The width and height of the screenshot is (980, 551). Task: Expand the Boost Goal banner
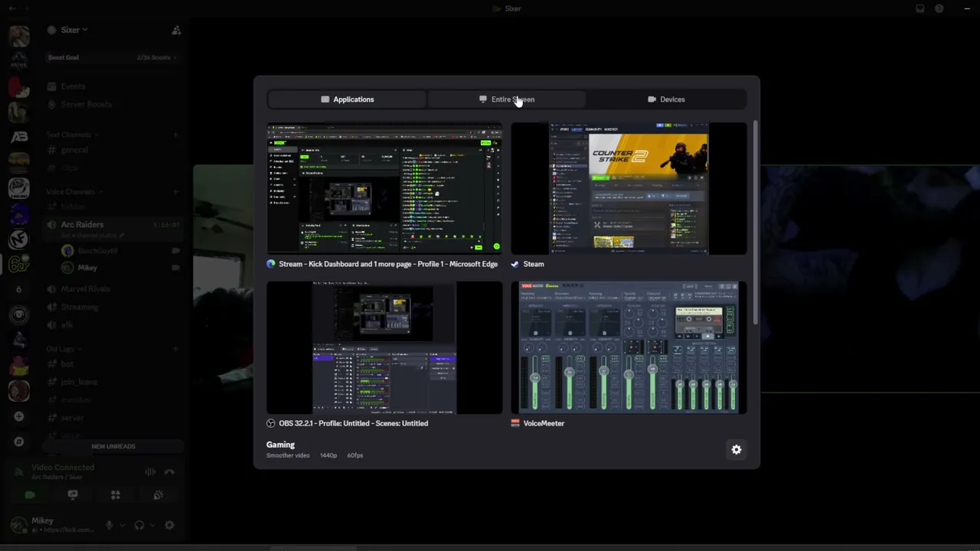pos(113,57)
